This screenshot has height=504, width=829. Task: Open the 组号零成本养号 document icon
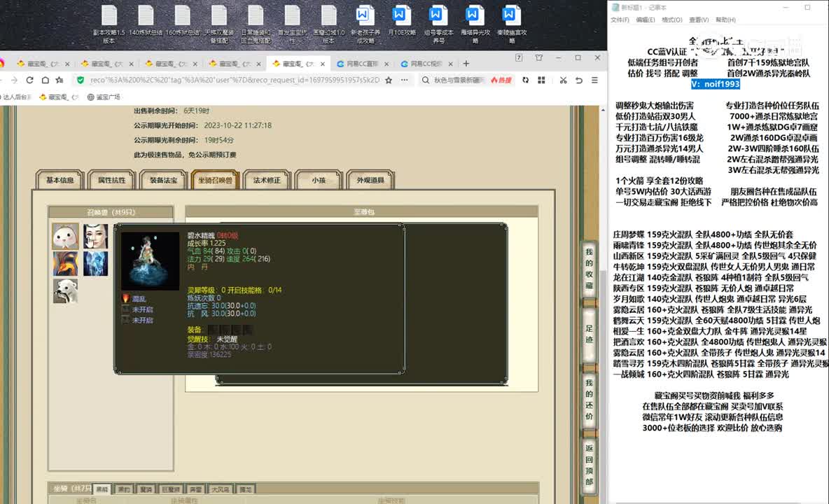[x=438, y=24]
